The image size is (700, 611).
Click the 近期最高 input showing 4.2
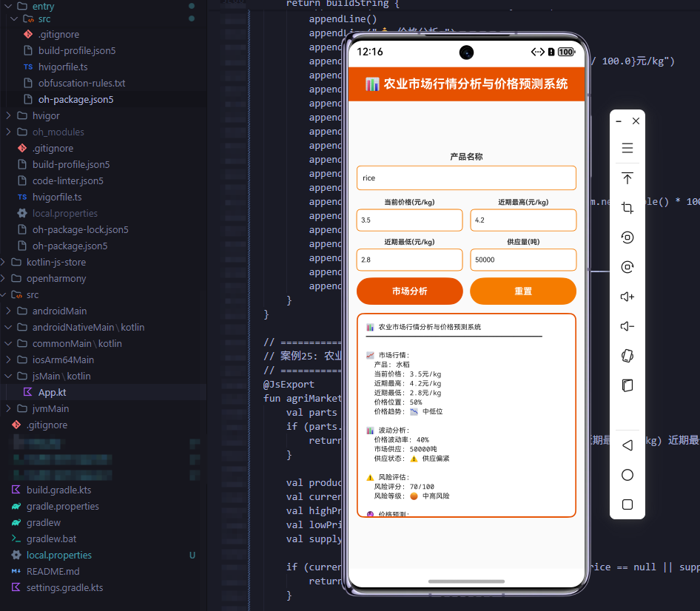tap(523, 220)
